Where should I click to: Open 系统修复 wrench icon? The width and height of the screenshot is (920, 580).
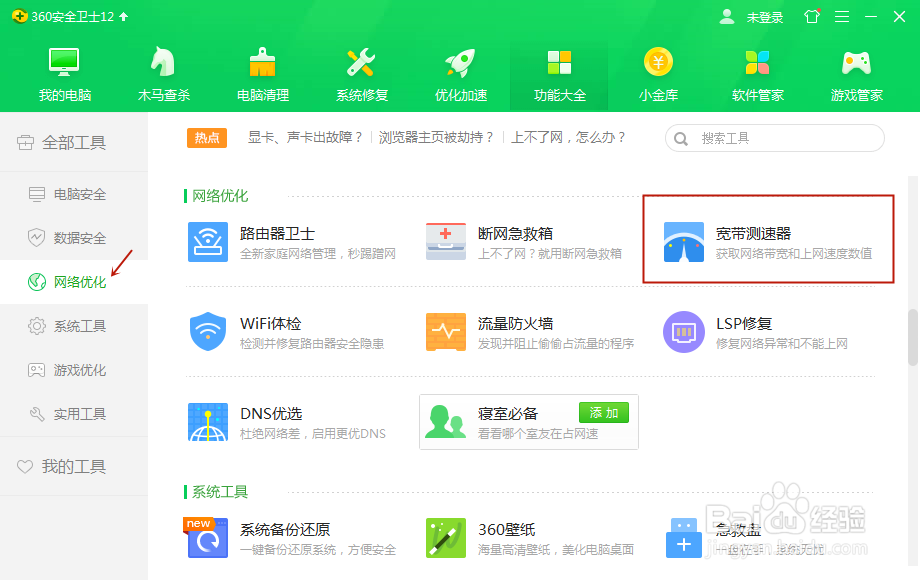coord(361,62)
